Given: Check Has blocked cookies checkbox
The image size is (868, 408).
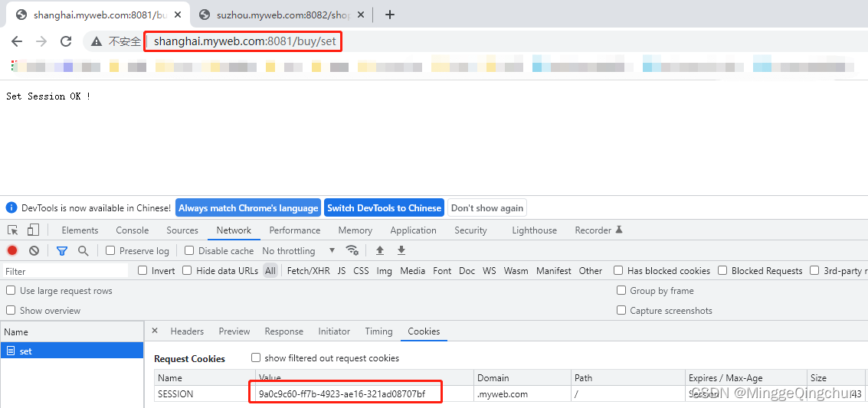Looking at the screenshot, I should pos(618,270).
